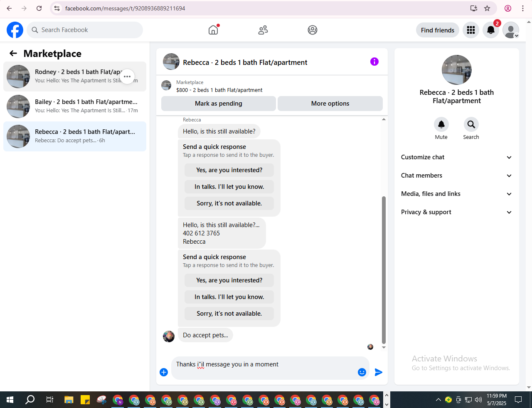Open Windows notification center icon

tap(518, 400)
